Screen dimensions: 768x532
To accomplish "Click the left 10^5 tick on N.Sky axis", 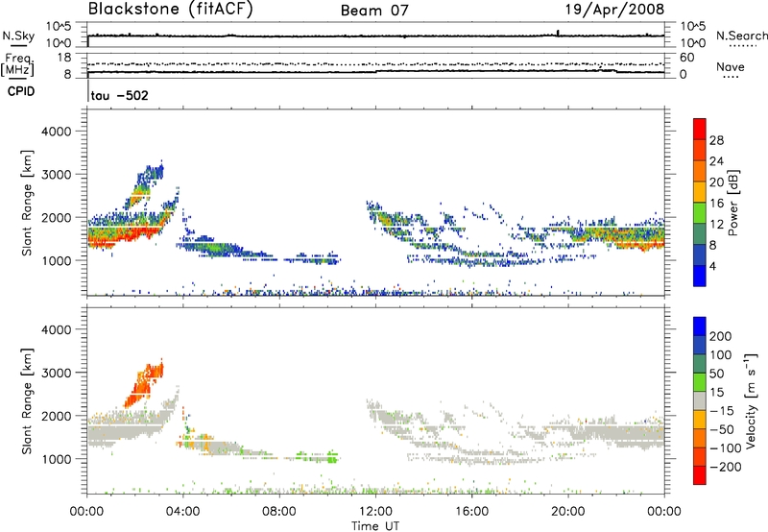I will click(x=59, y=27).
